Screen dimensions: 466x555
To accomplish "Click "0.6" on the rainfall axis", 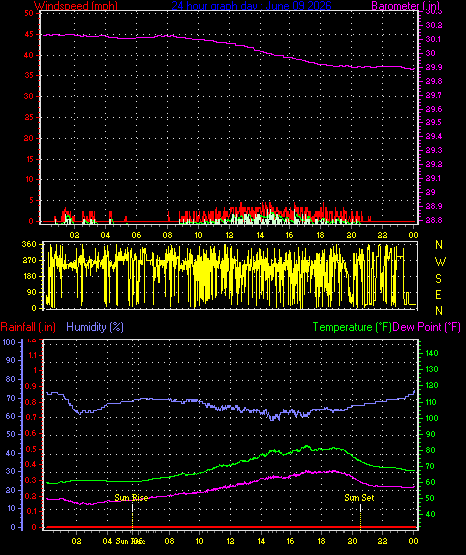I will coord(31,433).
